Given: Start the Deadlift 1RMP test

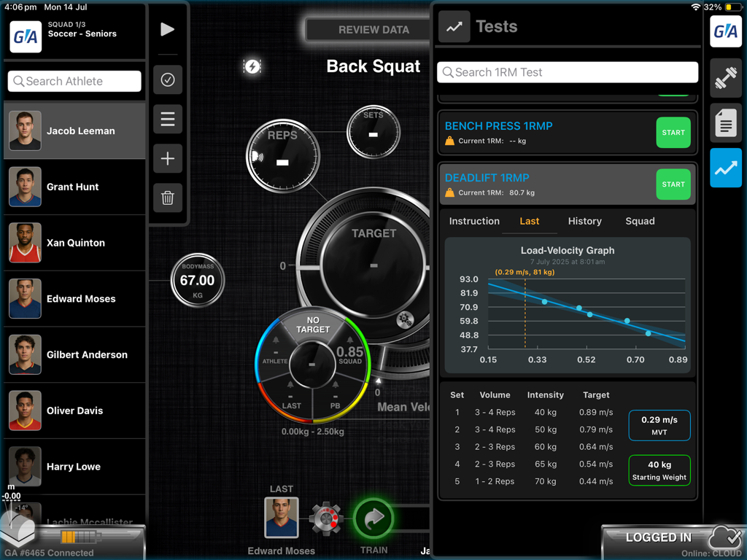Looking at the screenshot, I should click(x=673, y=184).
